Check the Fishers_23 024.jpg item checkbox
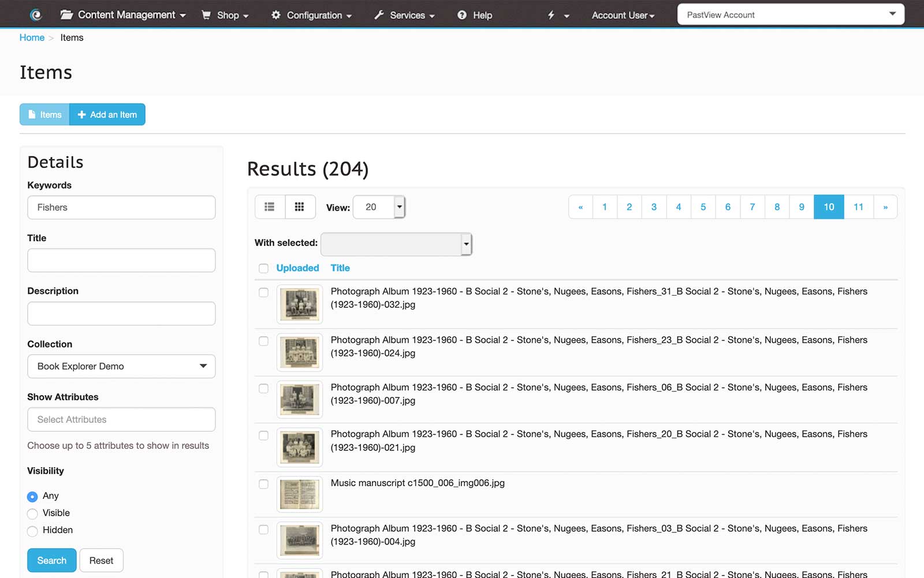Image resolution: width=924 pixels, height=578 pixels. click(x=263, y=341)
